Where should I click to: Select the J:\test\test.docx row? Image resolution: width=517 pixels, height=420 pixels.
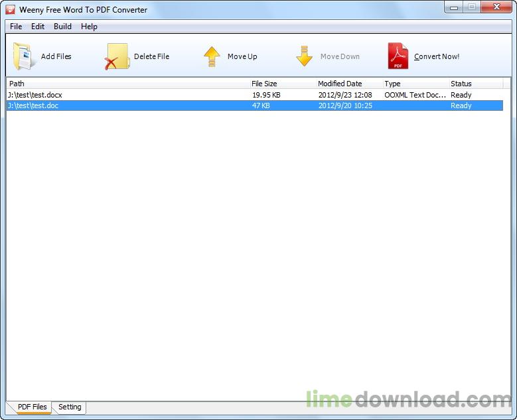255,95
